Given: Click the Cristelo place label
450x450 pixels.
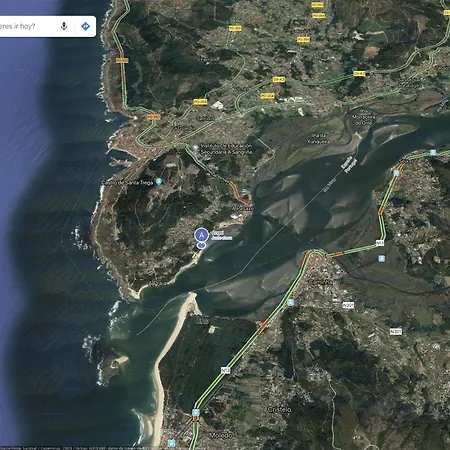Looking at the screenshot, I should tap(279, 410).
